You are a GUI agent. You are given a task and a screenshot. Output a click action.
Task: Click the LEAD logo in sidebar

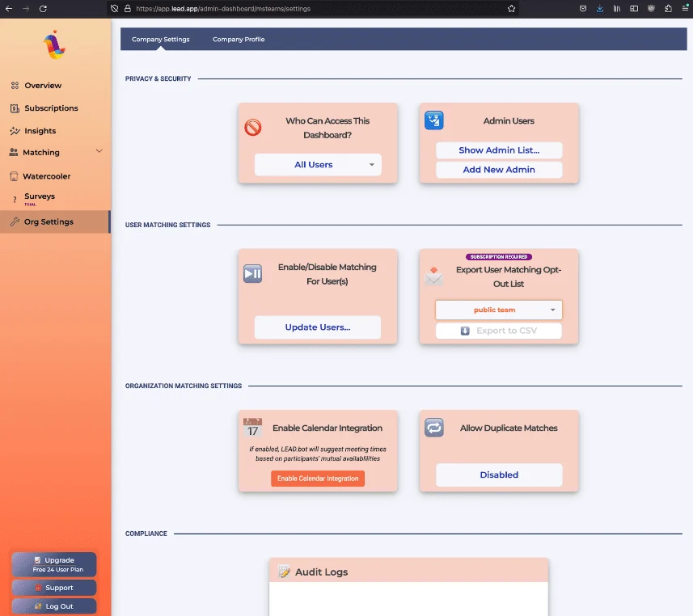tap(55, 44)
